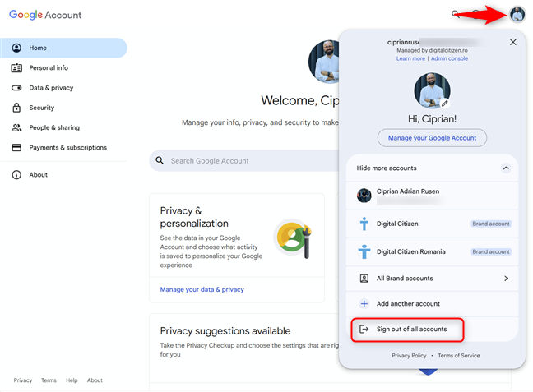The width and height of the screenshot is (533, 392).
Task: Open Personal info in the sidebar
Action: (x=49, y=68)
